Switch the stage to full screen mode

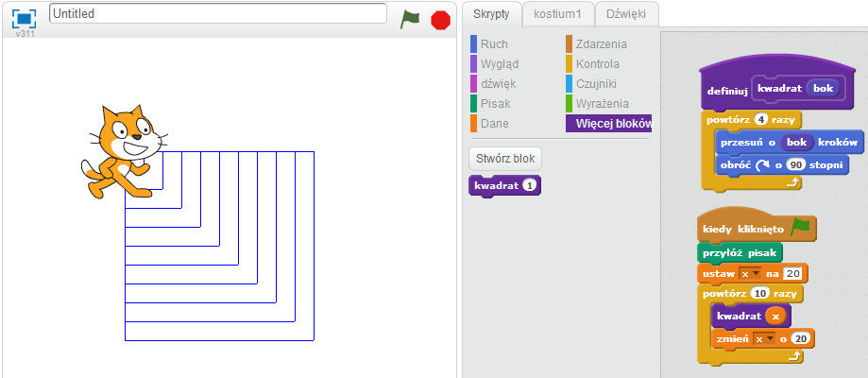pyautogui.click(x=24, y=19)
